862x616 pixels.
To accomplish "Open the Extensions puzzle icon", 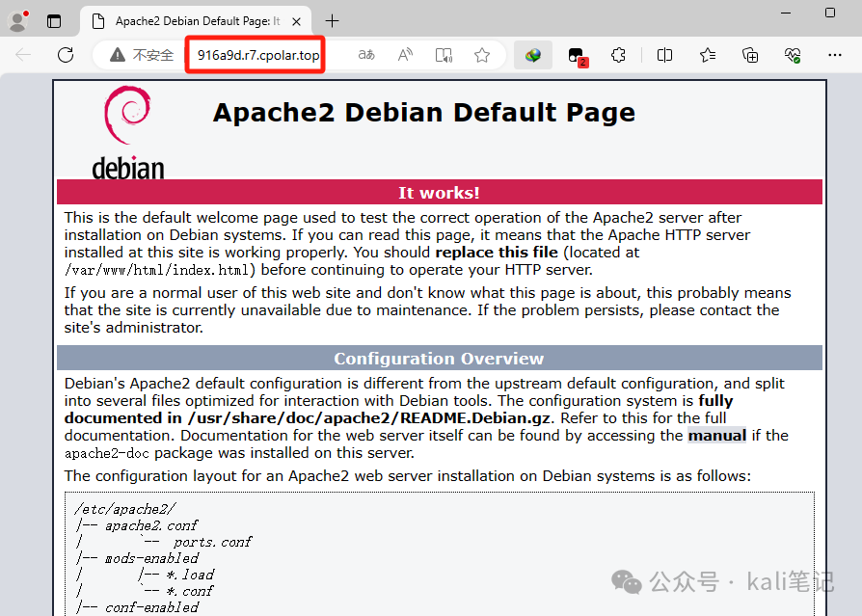I will click(x=618, y=55).
